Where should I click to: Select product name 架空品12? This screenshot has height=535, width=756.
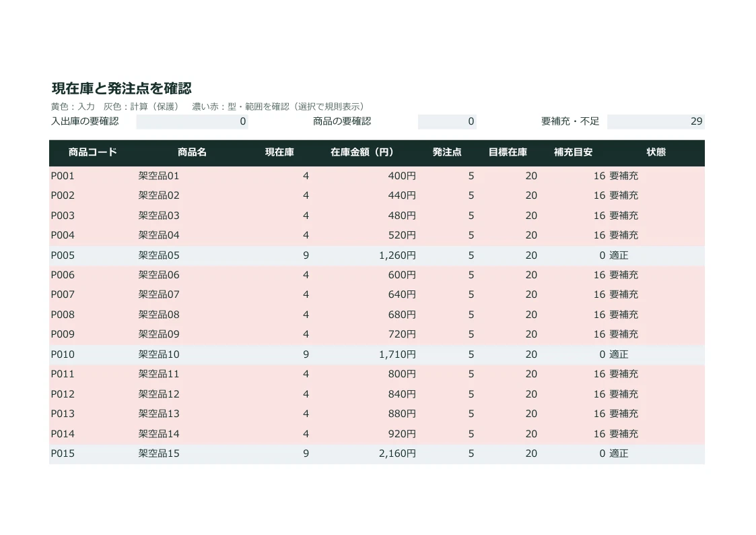click(x=159, y=394)
